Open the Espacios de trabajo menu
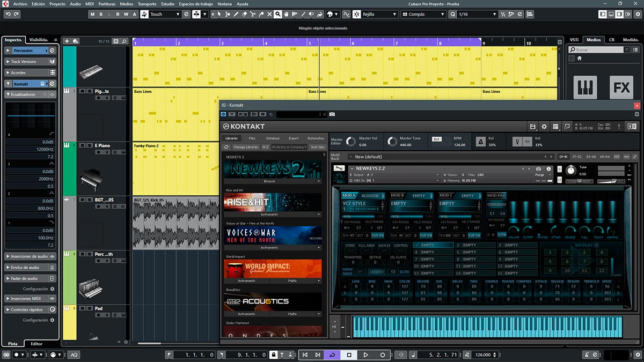644x362 pixels. pos(196,4)
